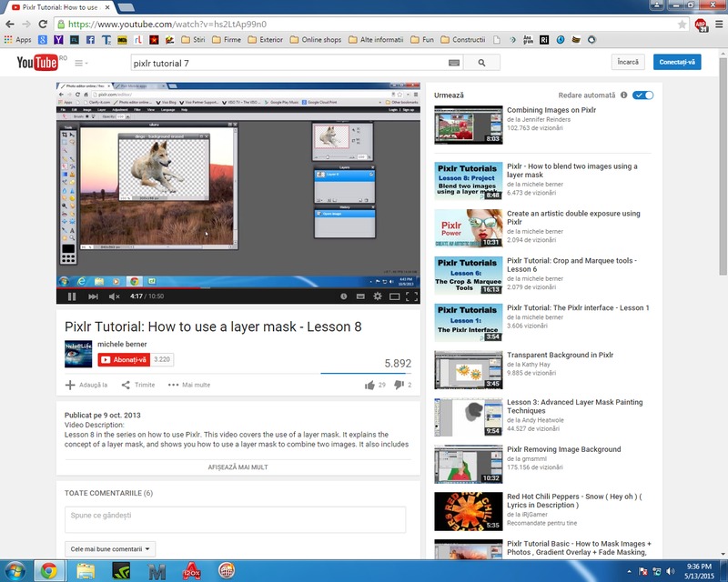Click the comment box Spune ce gândești

[x=235, y=519]
